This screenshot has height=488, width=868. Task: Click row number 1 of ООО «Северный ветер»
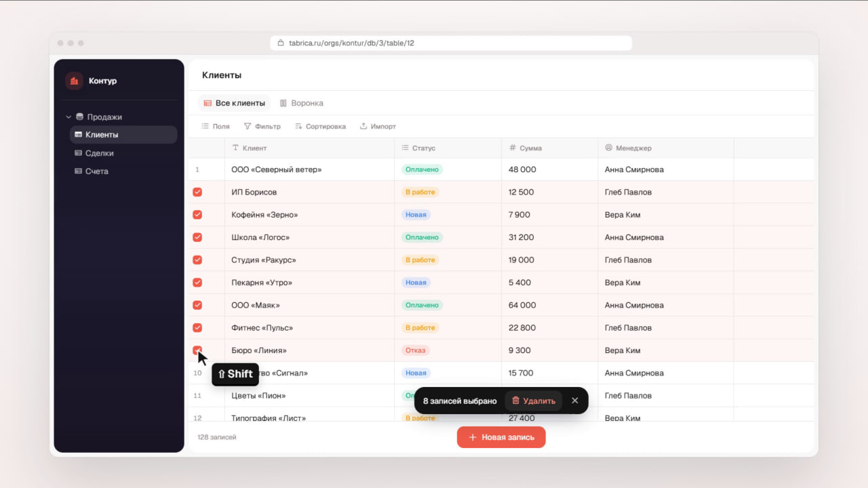click(x=197, y=169)
